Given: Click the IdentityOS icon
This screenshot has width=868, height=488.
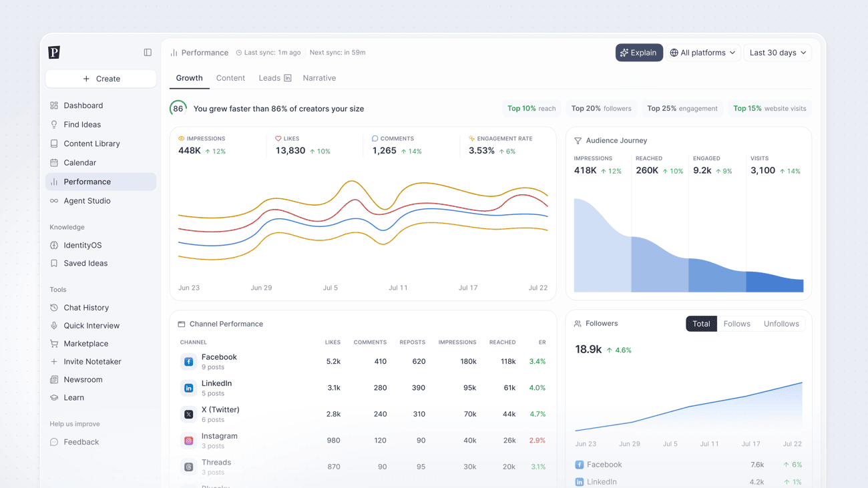Looking at the screenshot, I should tap(54, 246).
